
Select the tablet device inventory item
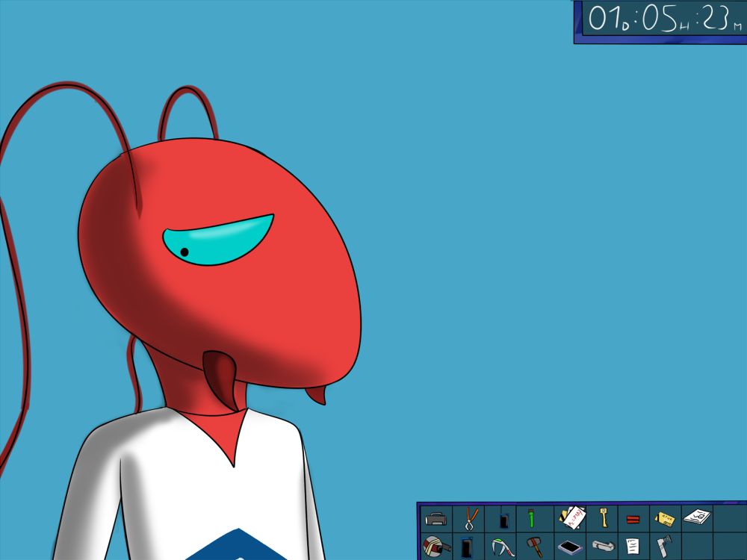[x=571, y=547]
